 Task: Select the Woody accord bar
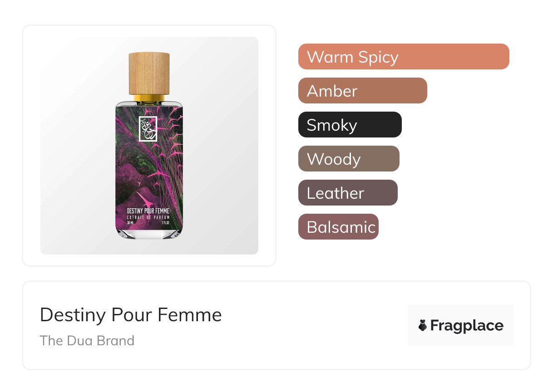349,159
